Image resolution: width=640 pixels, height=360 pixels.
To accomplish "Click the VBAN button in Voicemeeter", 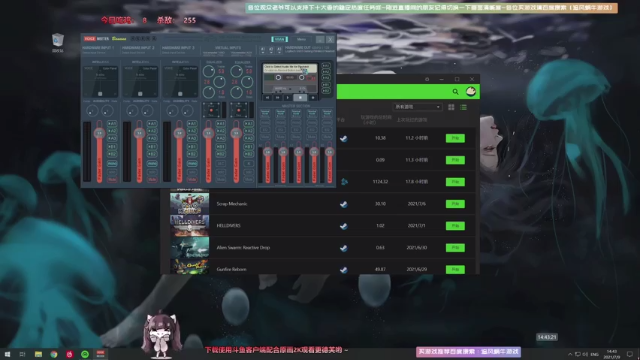I will pos(280,39).
